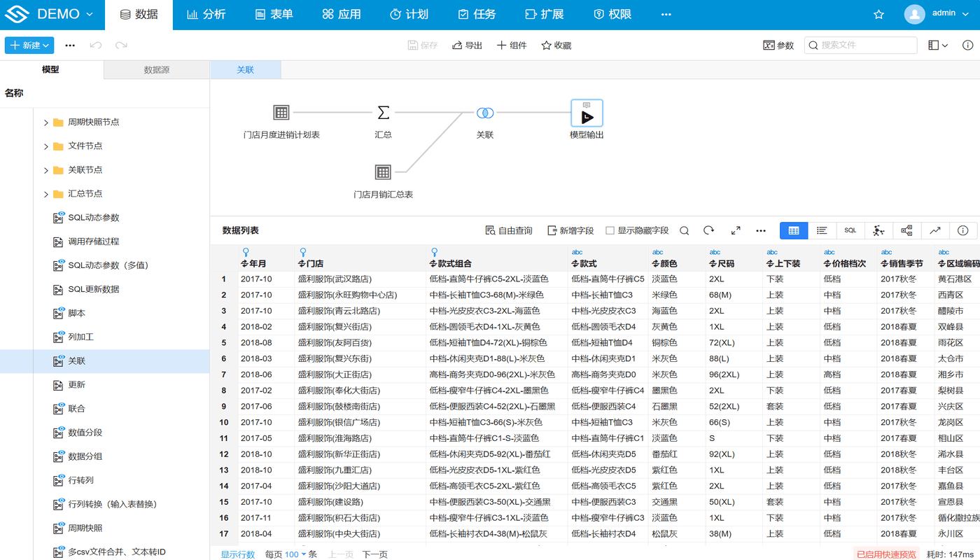Open the info panel icon
This screenshot has height=560, width=980.
click(963, 230)
